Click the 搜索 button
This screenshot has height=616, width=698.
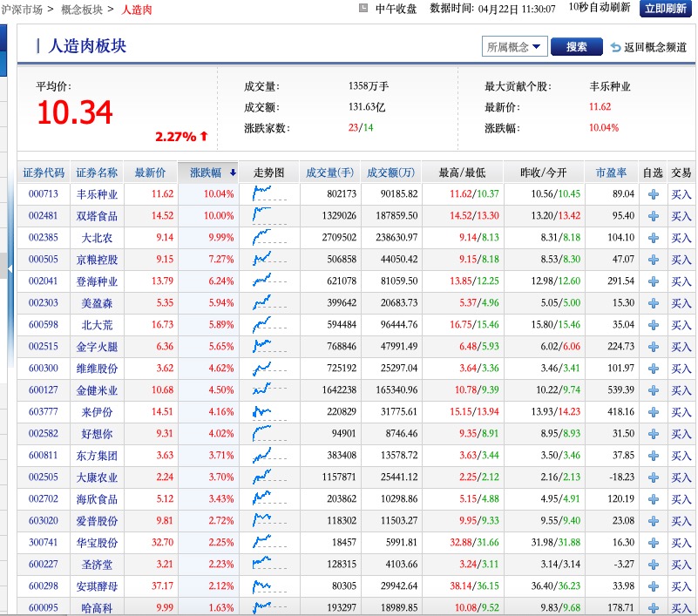576,47
